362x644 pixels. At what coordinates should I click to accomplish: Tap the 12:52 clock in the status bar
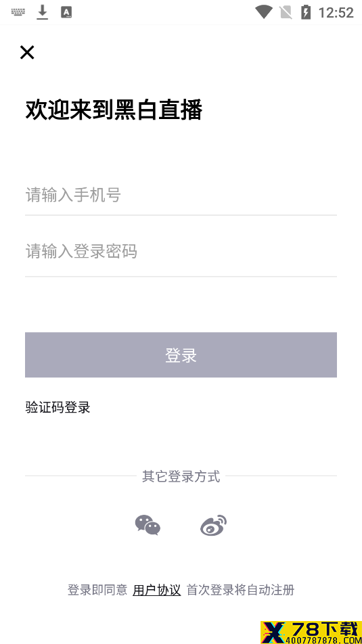pos(336,13)
